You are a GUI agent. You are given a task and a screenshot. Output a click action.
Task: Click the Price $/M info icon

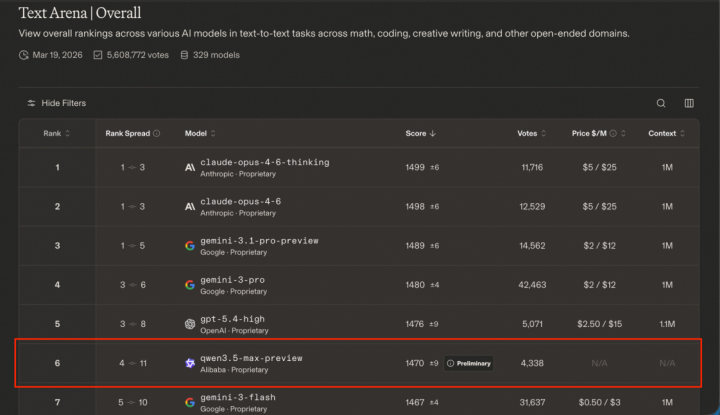click(613, 134)
